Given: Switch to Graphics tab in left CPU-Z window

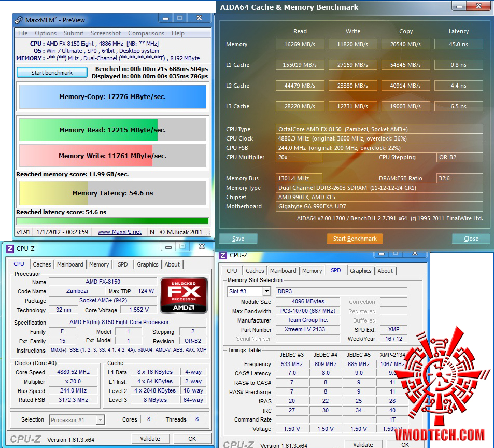Looking at the screenshot, I should (147, 264).
